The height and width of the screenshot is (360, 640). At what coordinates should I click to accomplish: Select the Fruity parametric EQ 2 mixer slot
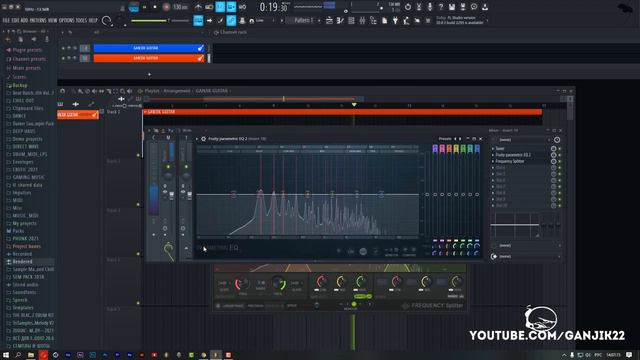522,155
